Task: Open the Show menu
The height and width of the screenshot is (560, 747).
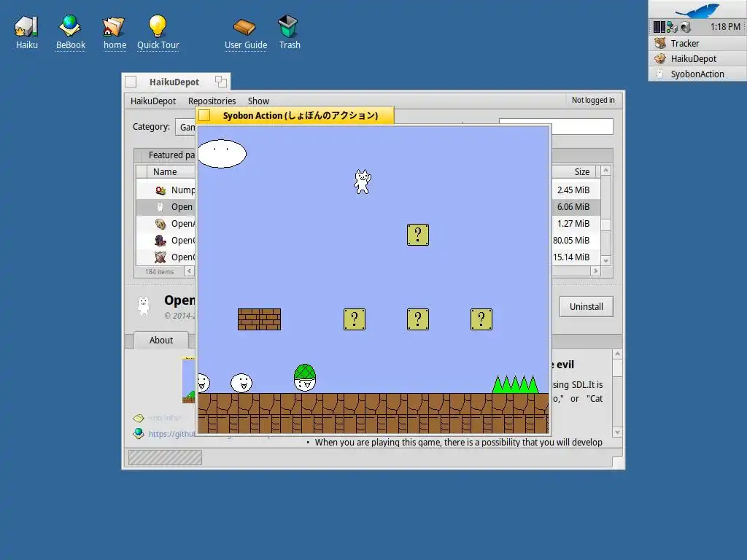Action: point(258,101)
